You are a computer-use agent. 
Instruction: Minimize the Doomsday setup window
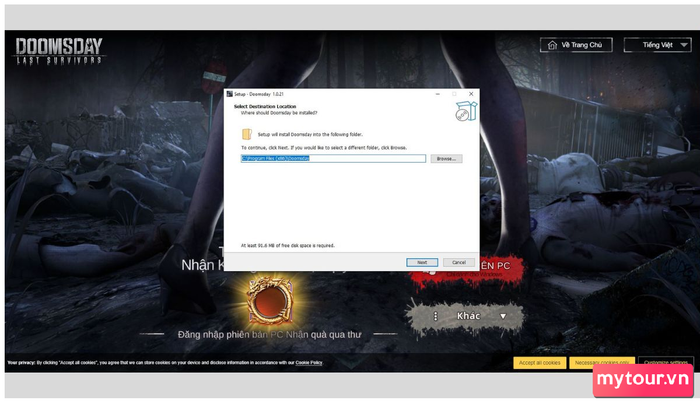438,94
